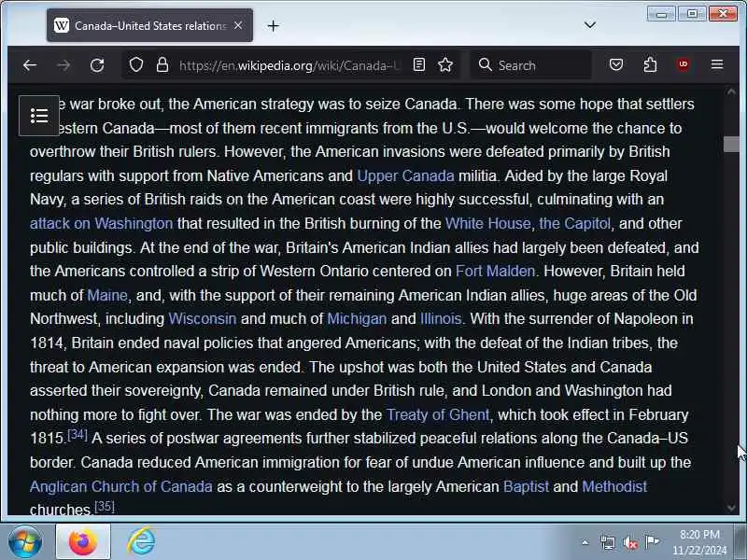The height and width of the screenshot is (560, 747).
Task: Go back to the previous page
Action: (30, 65)
